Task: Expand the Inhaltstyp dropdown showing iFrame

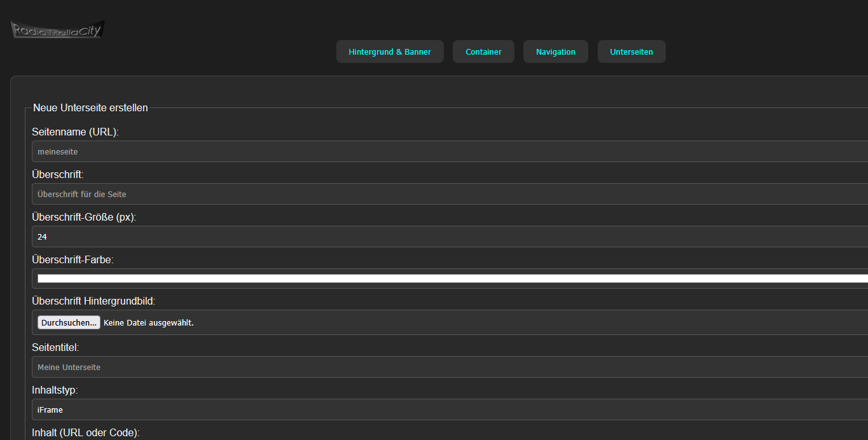Action: click(x=445, y=410)
